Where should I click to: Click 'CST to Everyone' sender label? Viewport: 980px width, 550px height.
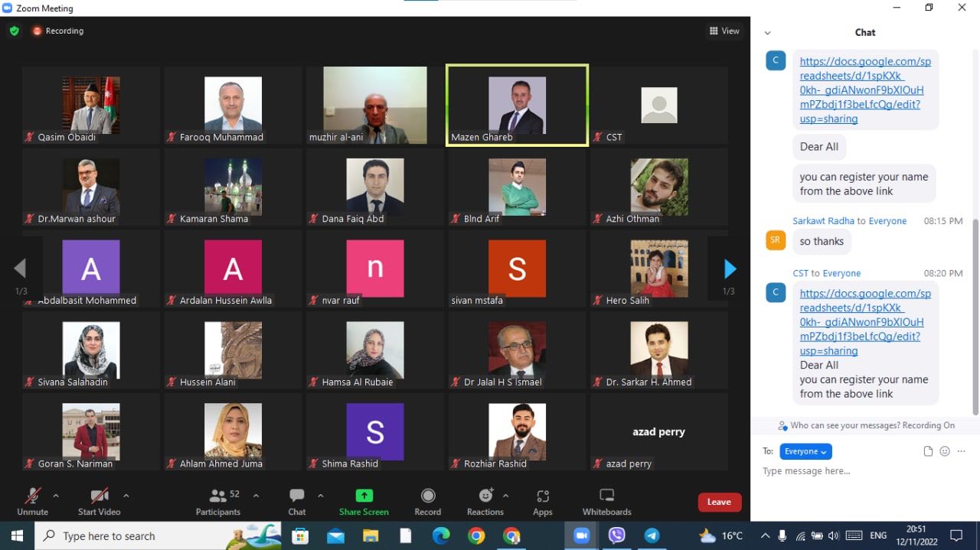click(x=826, y=273)
